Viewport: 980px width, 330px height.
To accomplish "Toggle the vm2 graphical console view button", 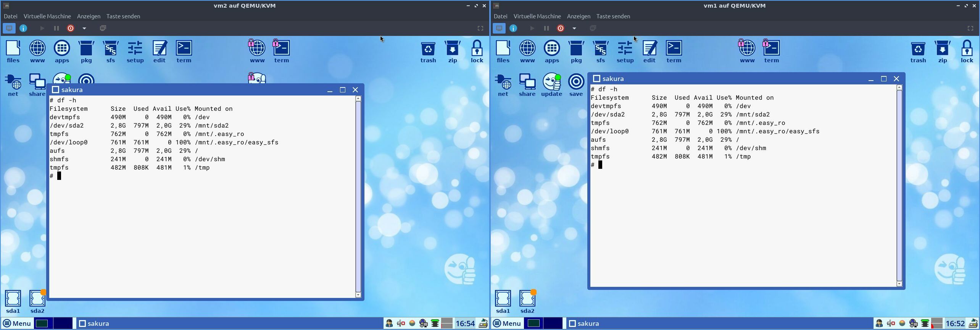I will (9, 28).
